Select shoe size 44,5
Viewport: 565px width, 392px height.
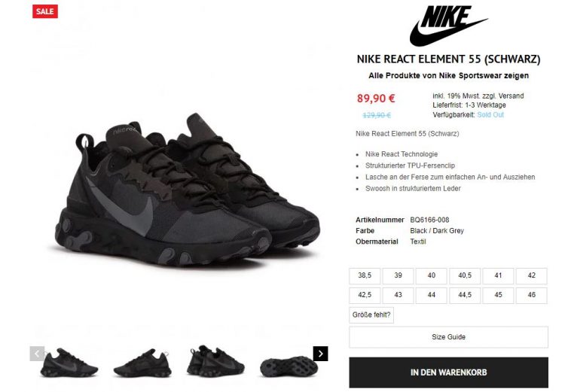[x=465, y=295]
